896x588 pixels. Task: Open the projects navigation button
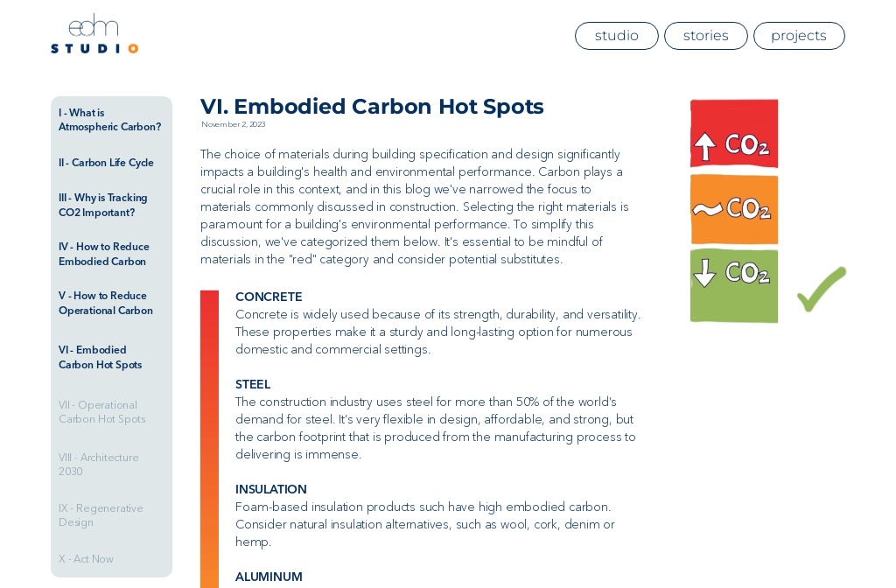[x=799, y=36]
